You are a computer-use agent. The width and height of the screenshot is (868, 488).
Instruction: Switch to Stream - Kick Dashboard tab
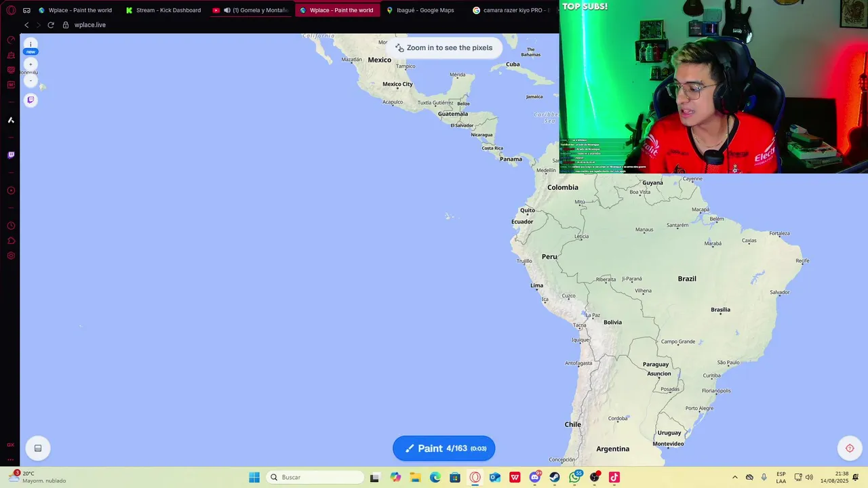163,10
